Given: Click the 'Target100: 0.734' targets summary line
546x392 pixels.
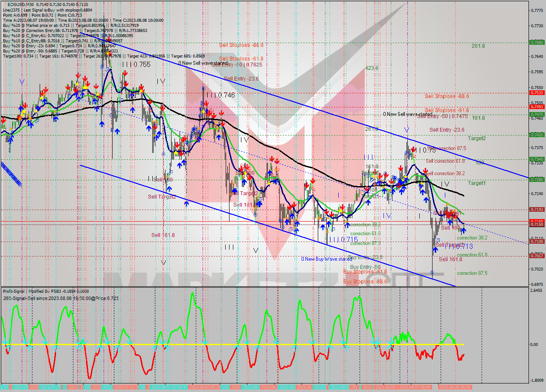Looking at the screenshot, I should coord(104,56).
